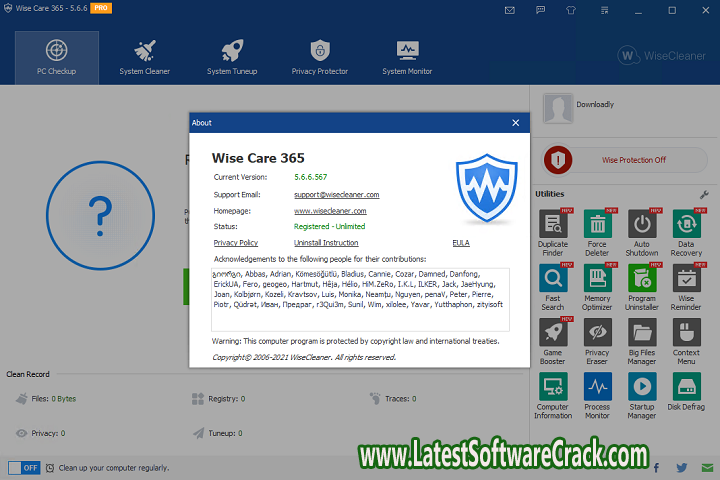Screen dimensions: 720x480
Task: Open the Privacy Policy link
Action: (x=235, y=243)
